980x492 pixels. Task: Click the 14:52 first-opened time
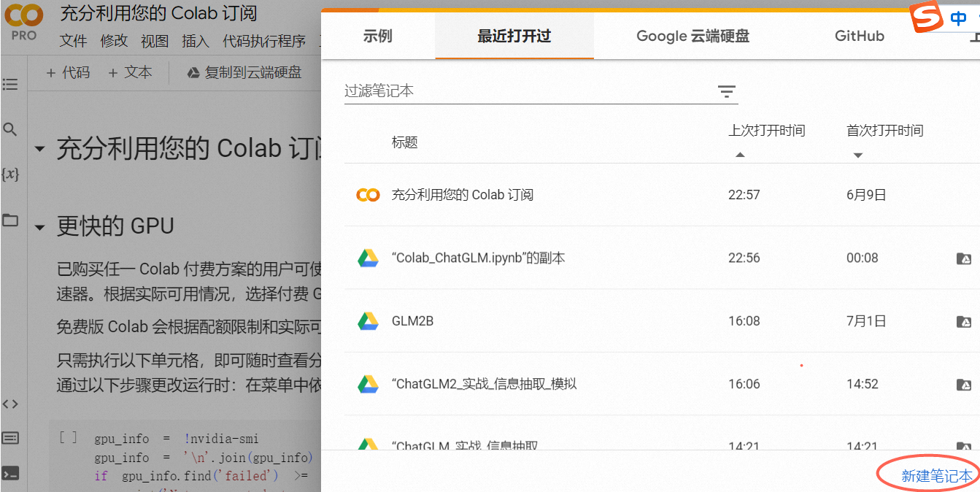(863, 384)
